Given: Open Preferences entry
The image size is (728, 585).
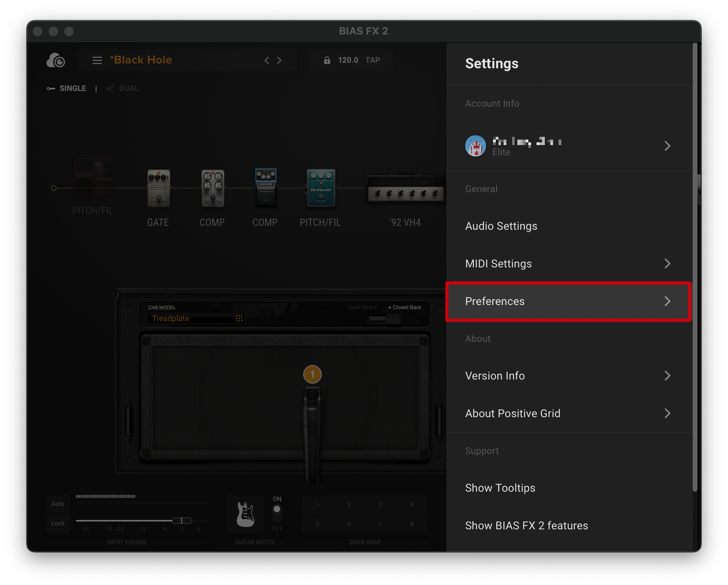Looking at the screenshot, I should (569, 301).
